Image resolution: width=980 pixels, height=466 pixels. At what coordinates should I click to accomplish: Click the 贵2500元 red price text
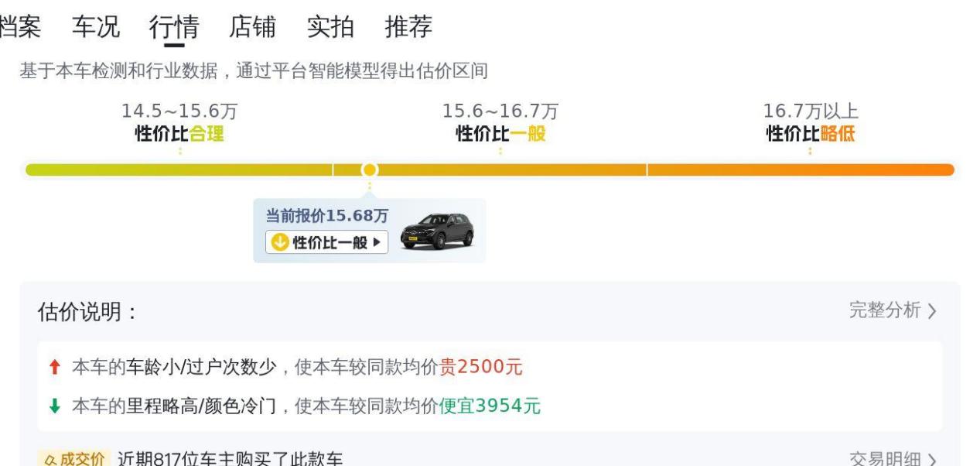click(x=481, y=367)
